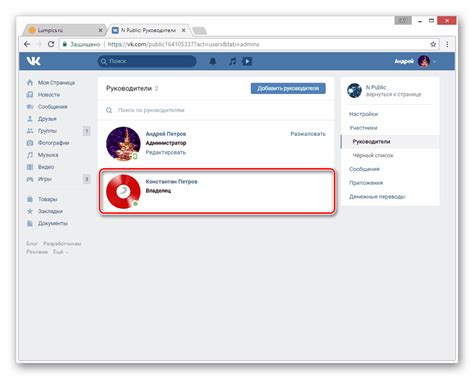Switch to the Lumpics.ru browser tab
The image size is (474, 379).
(63, 30)
